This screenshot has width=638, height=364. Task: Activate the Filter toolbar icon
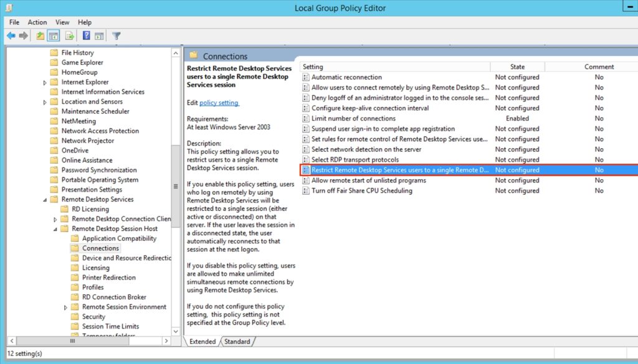[116, 35]
